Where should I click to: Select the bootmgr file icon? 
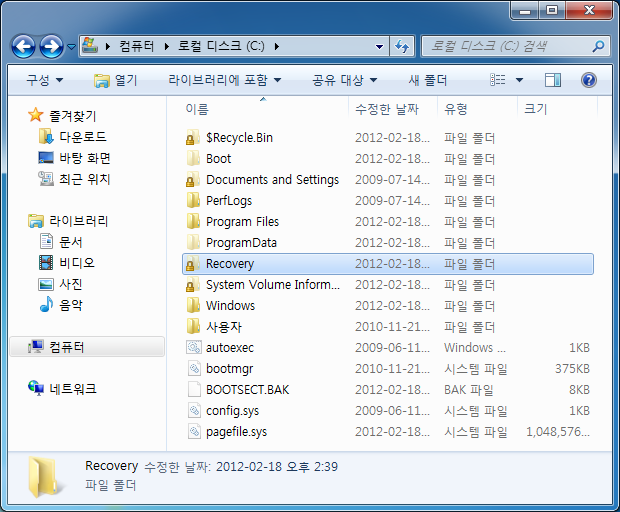(x=193, y=368)
